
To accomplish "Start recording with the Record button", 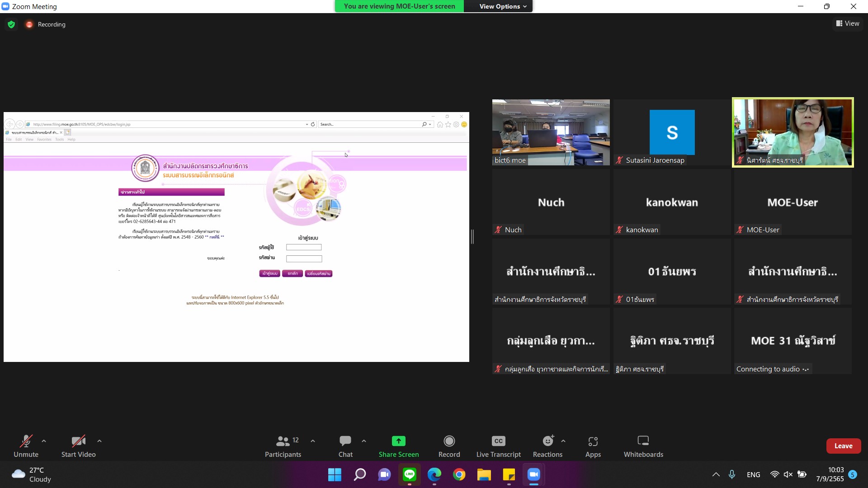I will (x=449, y=446).
